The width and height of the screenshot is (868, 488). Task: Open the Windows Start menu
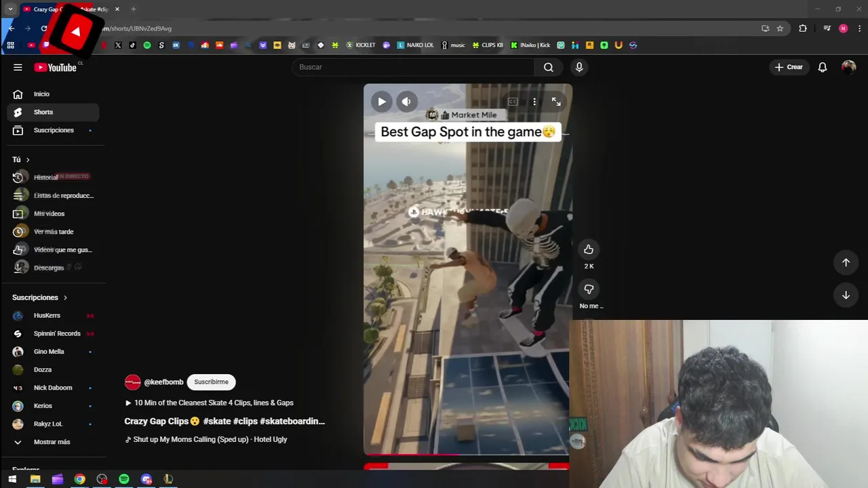coord(12,479)
